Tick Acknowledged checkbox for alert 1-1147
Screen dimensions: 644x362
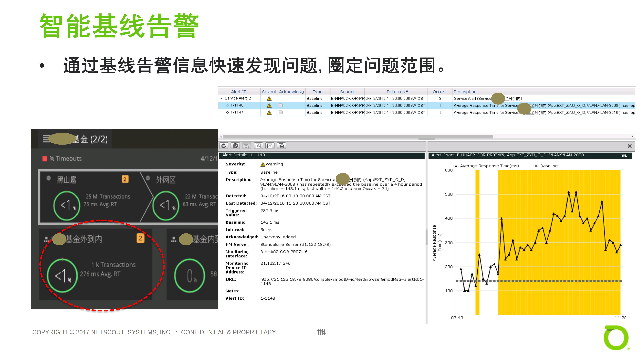click(281, 112)
